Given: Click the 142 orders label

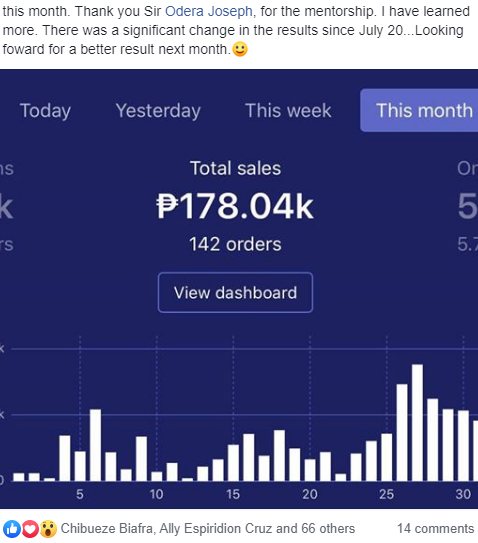Looking at the screenshot, I should 235,244.
